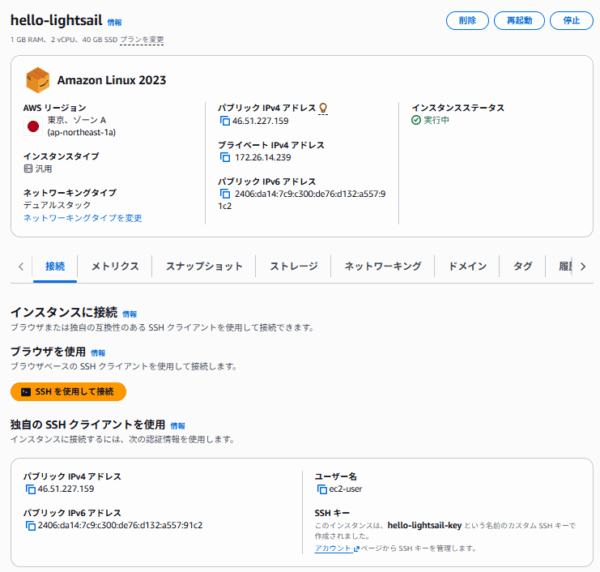
Task: Switch to the ネットワーキング tab
Action: 383,266
